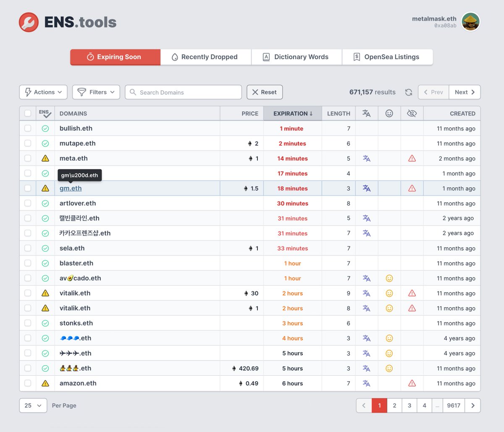Go to pagination page 3
Viewport: 504px width, 432px height.
point(409,406)
